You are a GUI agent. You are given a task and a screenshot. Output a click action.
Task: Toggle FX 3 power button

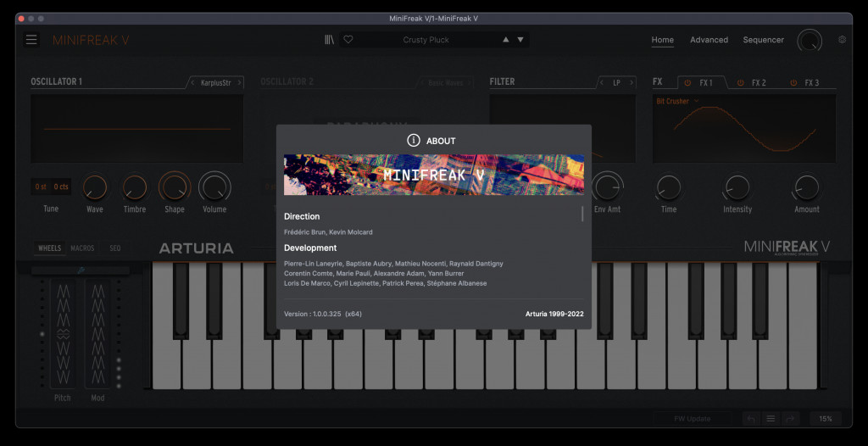[x=793, y=82]
